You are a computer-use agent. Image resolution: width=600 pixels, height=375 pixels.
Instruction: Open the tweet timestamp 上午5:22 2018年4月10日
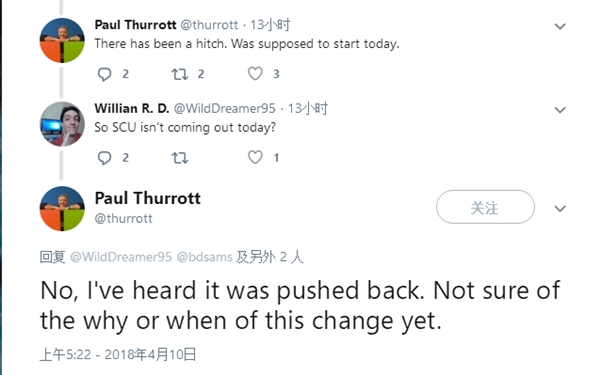click(x=118, y=354)
